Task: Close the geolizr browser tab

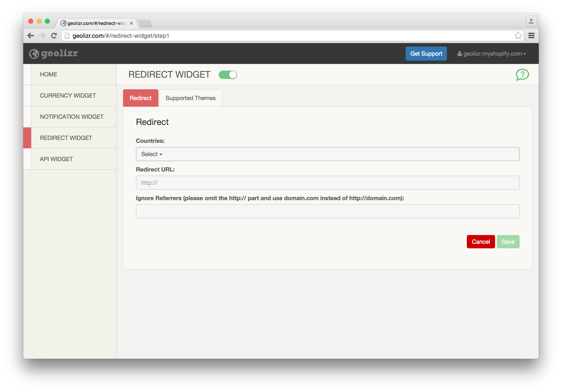Action: [x=131, y=23]
